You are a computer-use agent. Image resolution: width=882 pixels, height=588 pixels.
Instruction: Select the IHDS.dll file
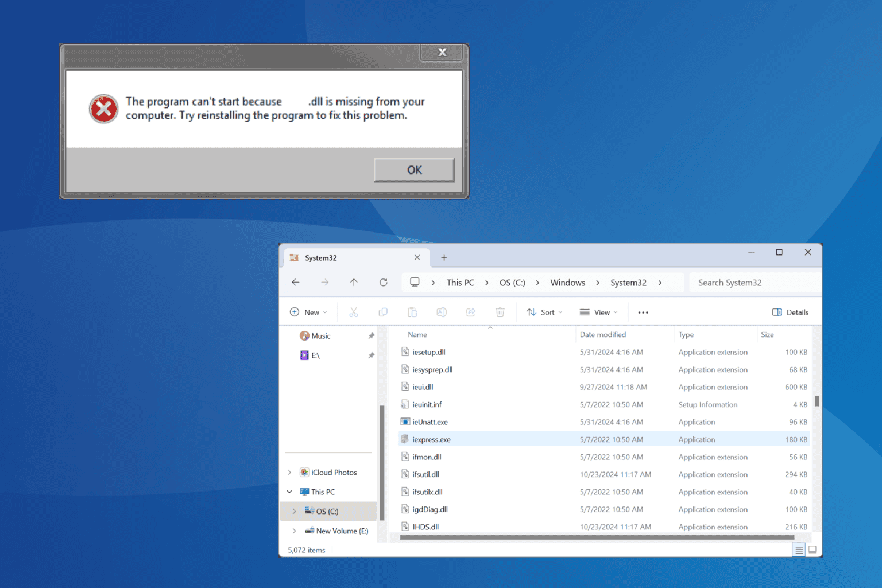604,527
